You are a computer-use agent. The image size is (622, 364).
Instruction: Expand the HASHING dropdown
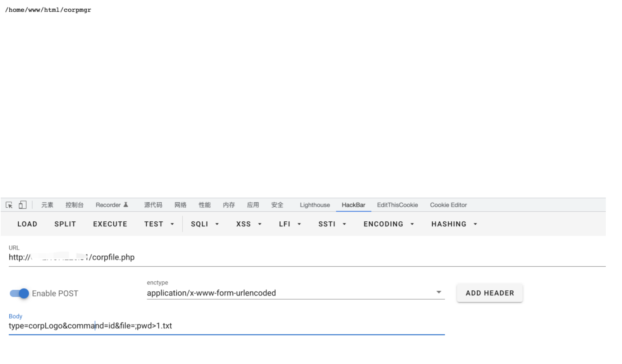[454, 224]
